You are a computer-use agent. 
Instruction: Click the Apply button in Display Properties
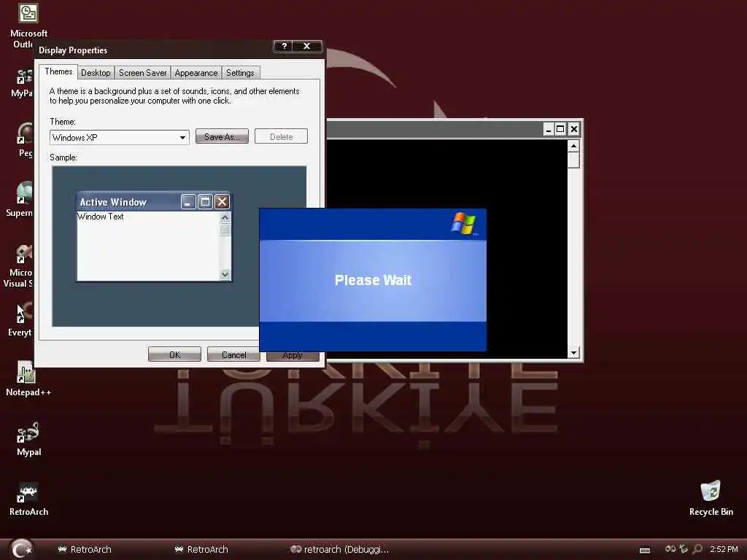(x=293, y=356)
